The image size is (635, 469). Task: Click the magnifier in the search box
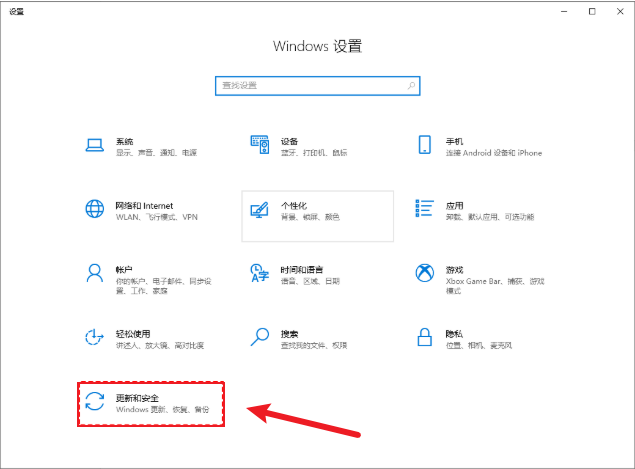pos(411,85)
